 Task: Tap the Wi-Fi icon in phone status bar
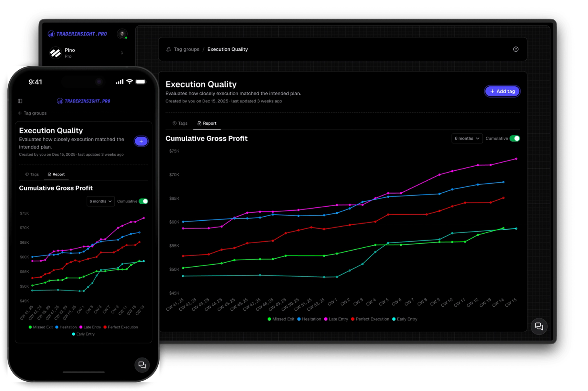(x=129, y=82)
